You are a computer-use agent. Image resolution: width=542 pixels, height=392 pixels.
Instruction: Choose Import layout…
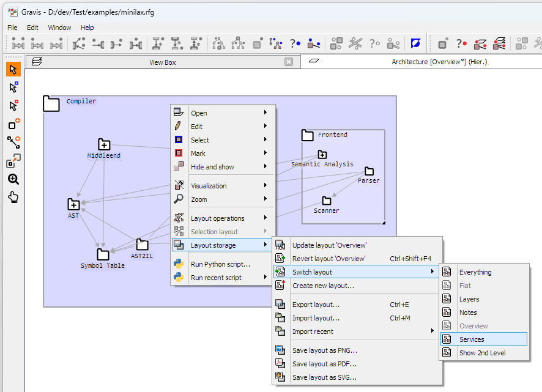click(x=357, y=318)
